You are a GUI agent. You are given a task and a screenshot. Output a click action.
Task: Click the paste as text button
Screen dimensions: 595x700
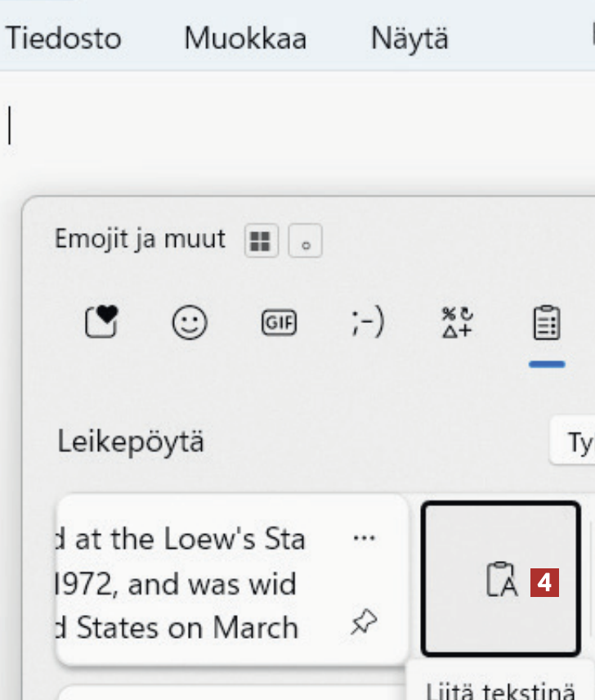[501, 580]
